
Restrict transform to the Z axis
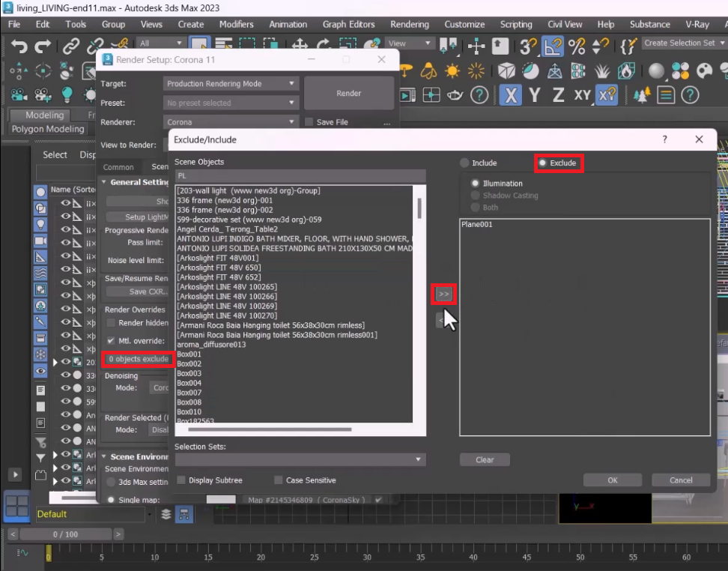[x=558, y=95]
